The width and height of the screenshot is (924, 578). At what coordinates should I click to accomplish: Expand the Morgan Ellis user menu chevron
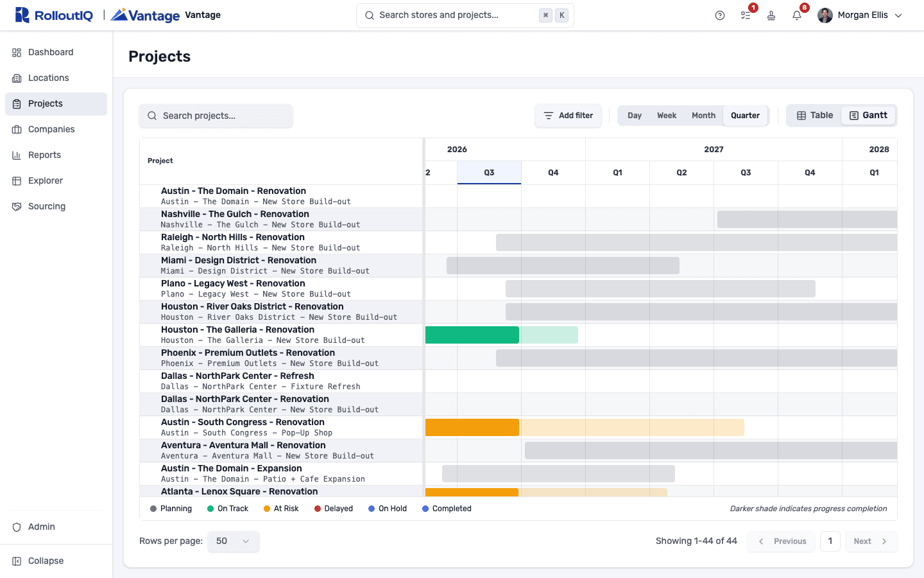(898, 15)
